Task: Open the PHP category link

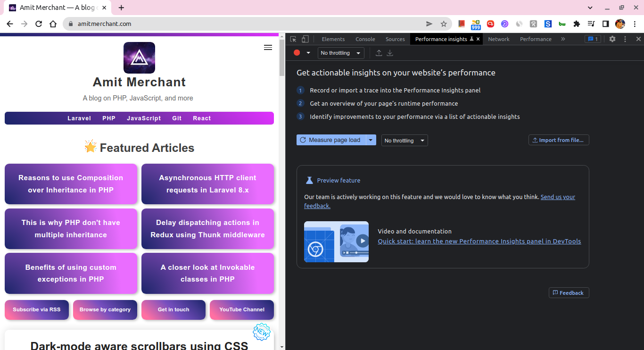Action: tap(109, 118)
